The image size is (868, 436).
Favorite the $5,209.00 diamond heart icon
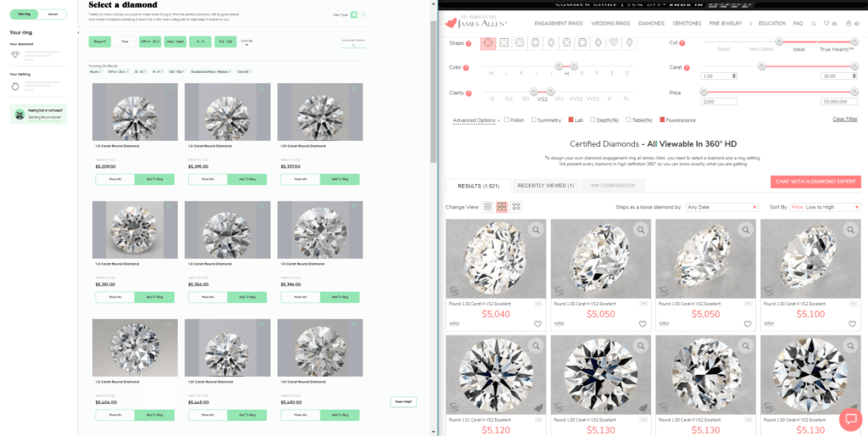pos(169,88)
